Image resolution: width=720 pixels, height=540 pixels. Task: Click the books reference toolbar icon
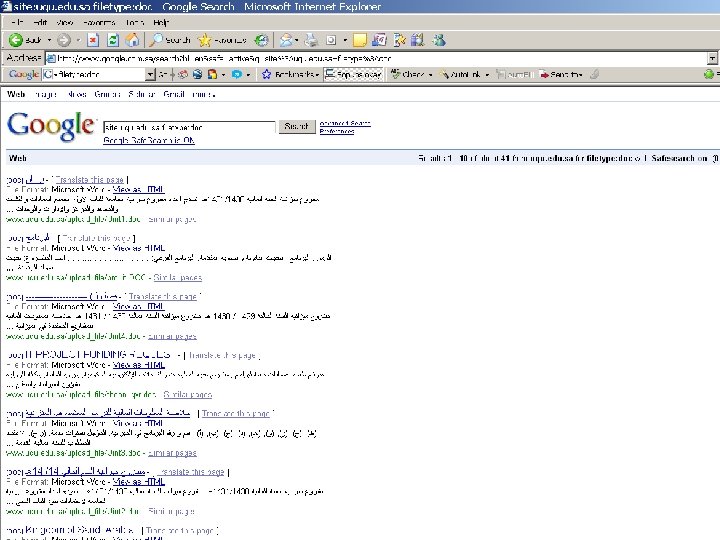point(418,40)
